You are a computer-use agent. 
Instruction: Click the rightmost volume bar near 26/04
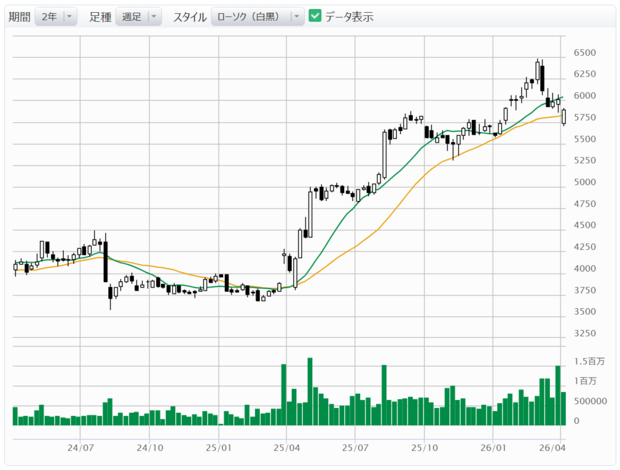tap(564, 409)
